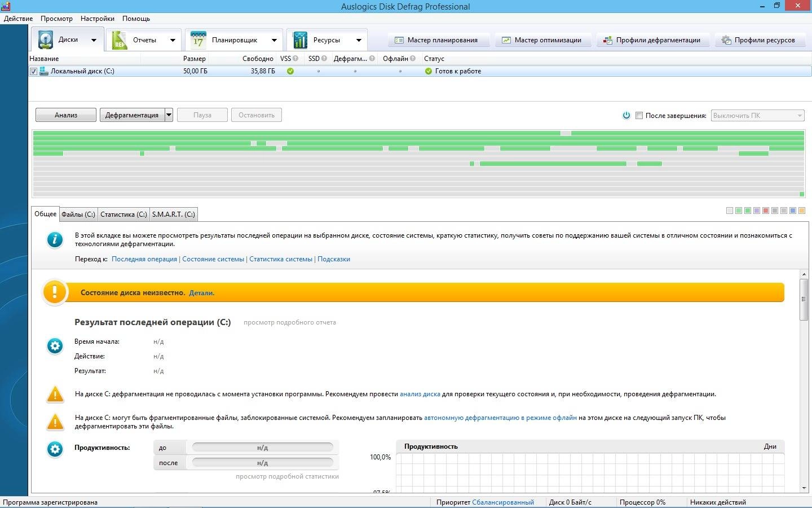Follow the Последняя операция link
The width and height of the screenshot is (812, 508).
coord(144,259)
